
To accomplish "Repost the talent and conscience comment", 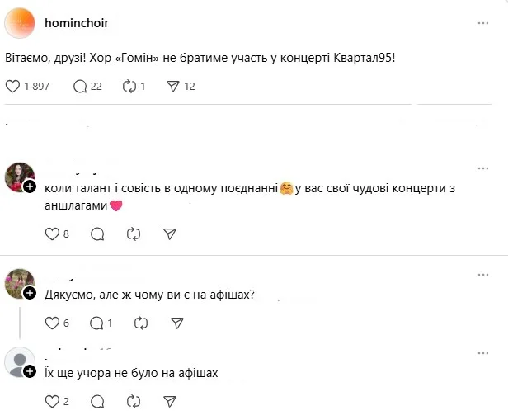I will pyautogui.click(x=134, y=234).
